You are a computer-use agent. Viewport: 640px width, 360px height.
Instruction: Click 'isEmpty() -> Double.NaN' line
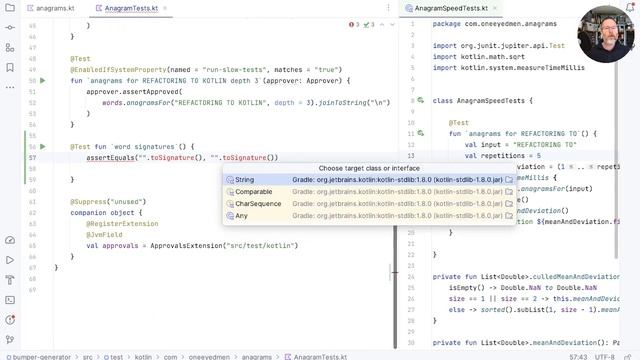pos(523,288)
